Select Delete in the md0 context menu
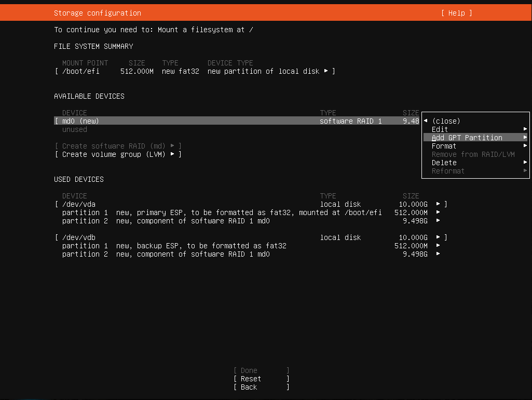The width and height of the screenshot is (532, 400). tap(444, 163)
